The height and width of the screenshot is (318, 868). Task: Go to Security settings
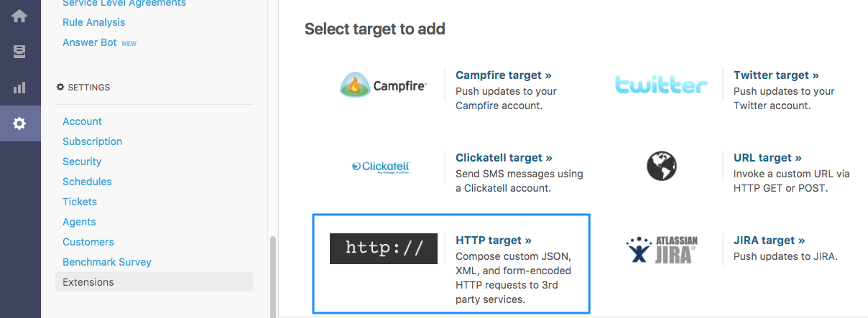pyautogui.click(x=82, y=162)
